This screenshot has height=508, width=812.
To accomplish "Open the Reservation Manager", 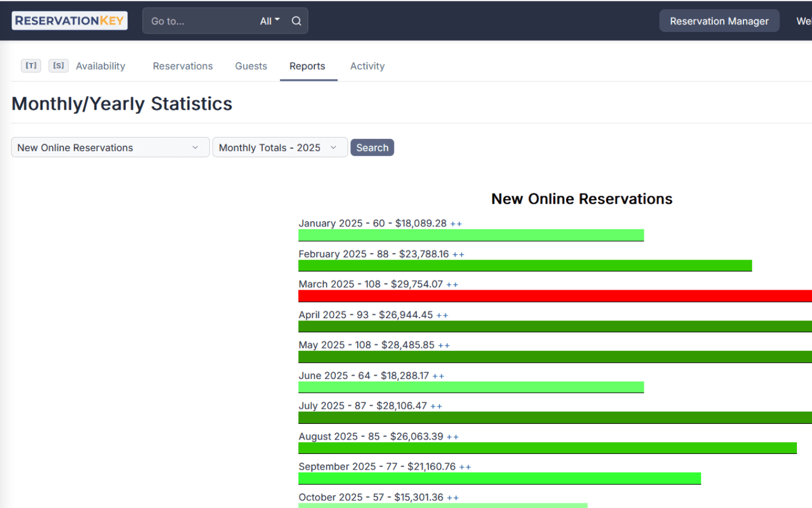I will (x=719, y=20).
